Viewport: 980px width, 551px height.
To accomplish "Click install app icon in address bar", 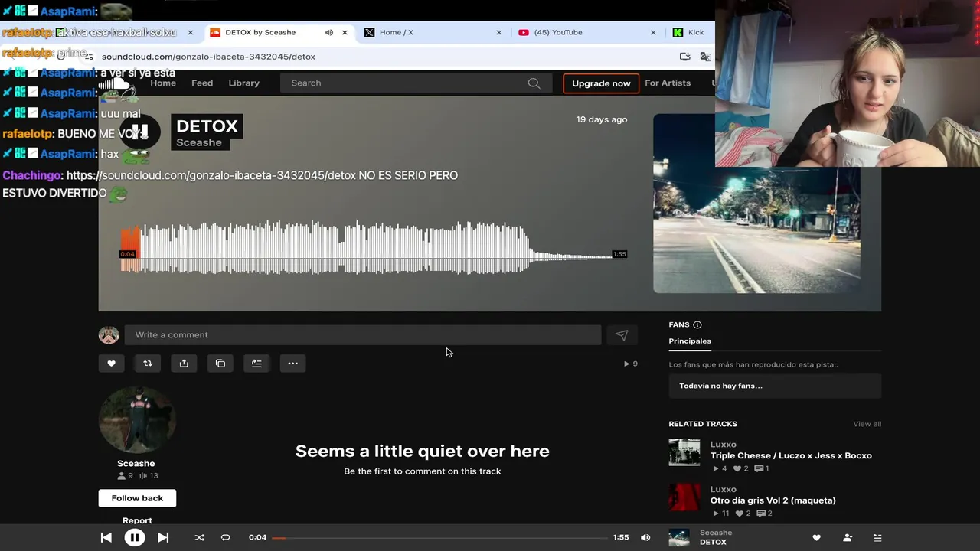I will [684, 57].
